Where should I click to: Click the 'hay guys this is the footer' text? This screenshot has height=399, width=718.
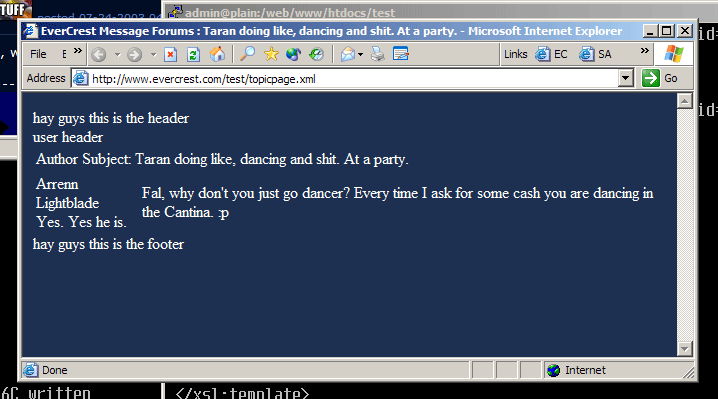(x=108, y=244)
